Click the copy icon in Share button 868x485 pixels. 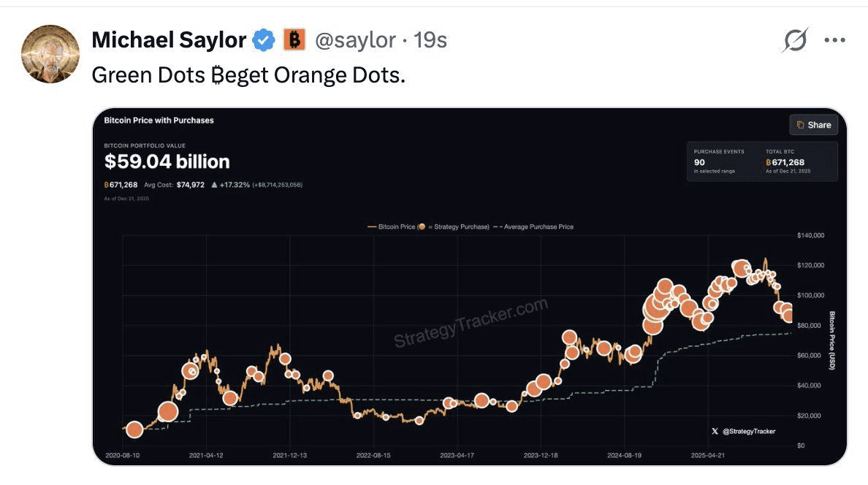801,125
